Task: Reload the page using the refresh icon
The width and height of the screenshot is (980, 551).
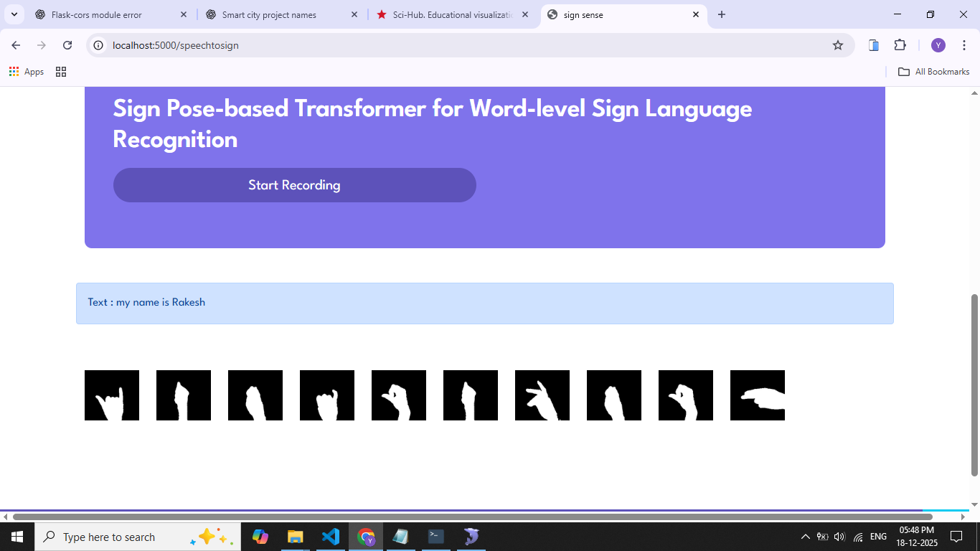Action: pyautogui.click(x=67, y=45)
